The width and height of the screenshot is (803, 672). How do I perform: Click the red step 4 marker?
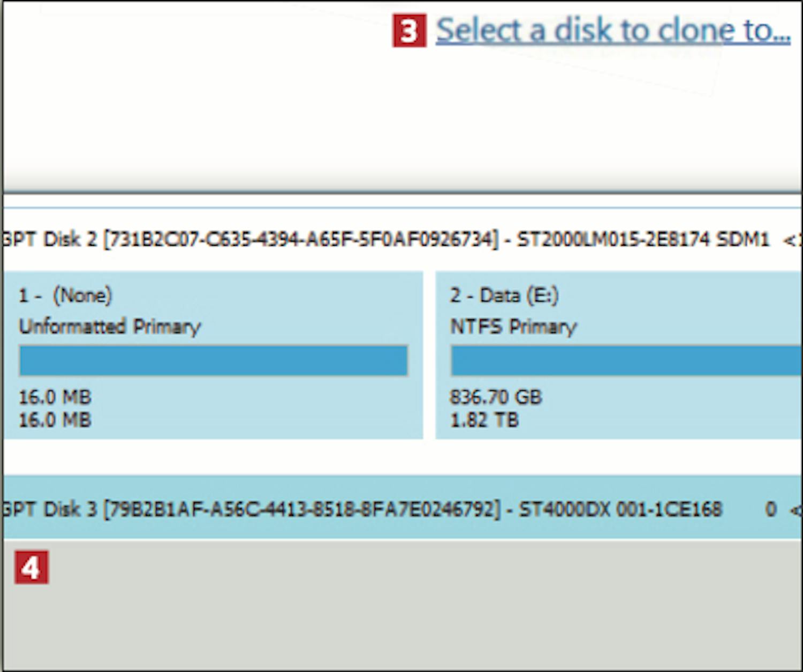tap(32, 567)
